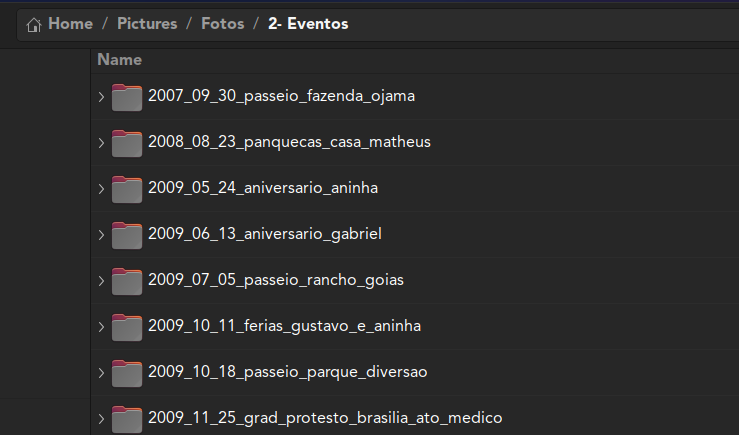Screen dimensions: 739x435
Task: Expand the 2009_05_24_aniversario_aninha folder
Action: (101, 189)
